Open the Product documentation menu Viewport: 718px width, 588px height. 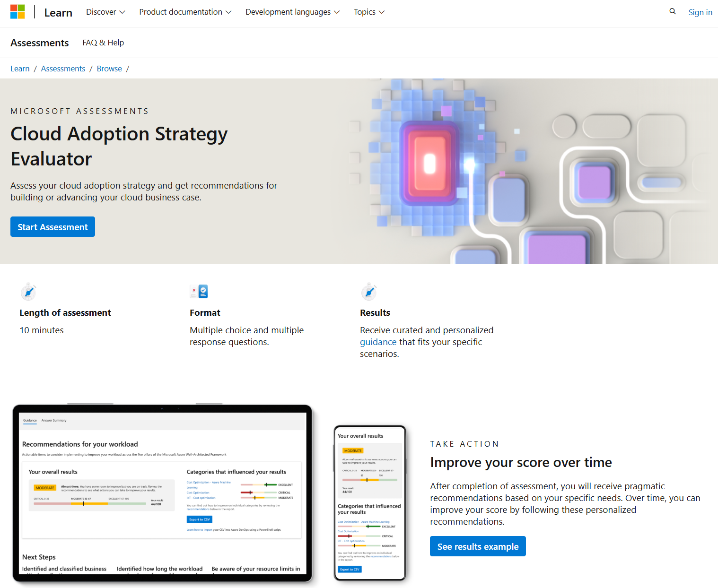(x=185, y=12)
